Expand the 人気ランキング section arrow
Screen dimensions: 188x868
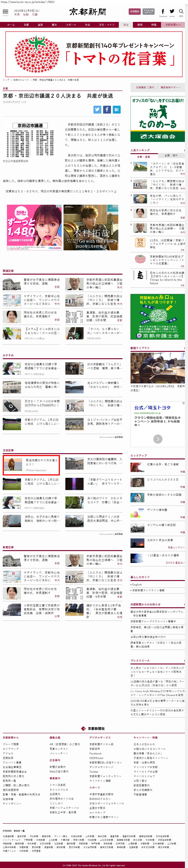184,150
